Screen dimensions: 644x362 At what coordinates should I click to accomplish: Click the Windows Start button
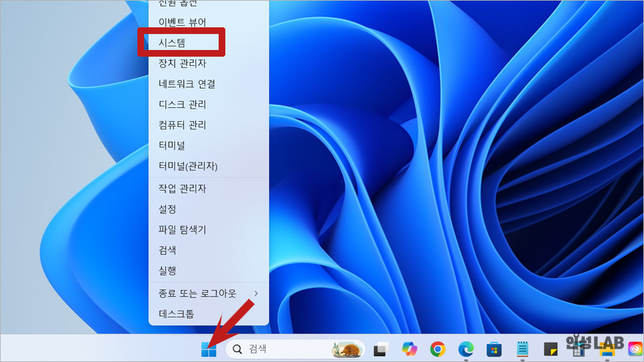209,350
